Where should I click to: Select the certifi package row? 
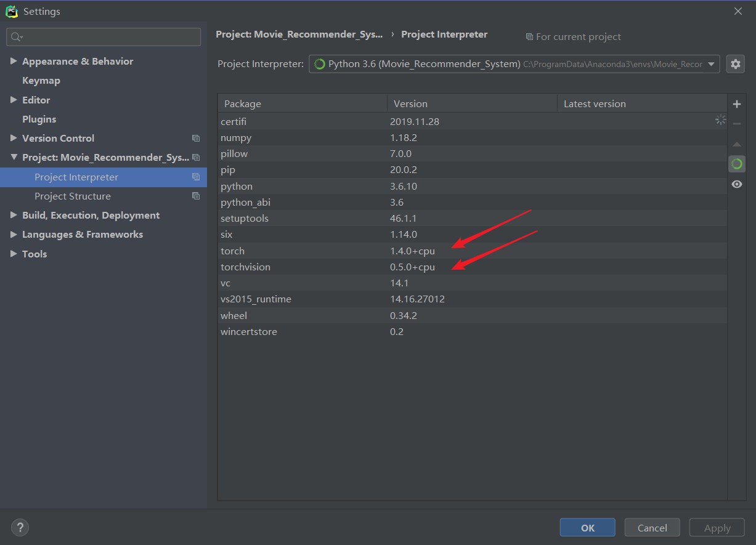(473, 121)
